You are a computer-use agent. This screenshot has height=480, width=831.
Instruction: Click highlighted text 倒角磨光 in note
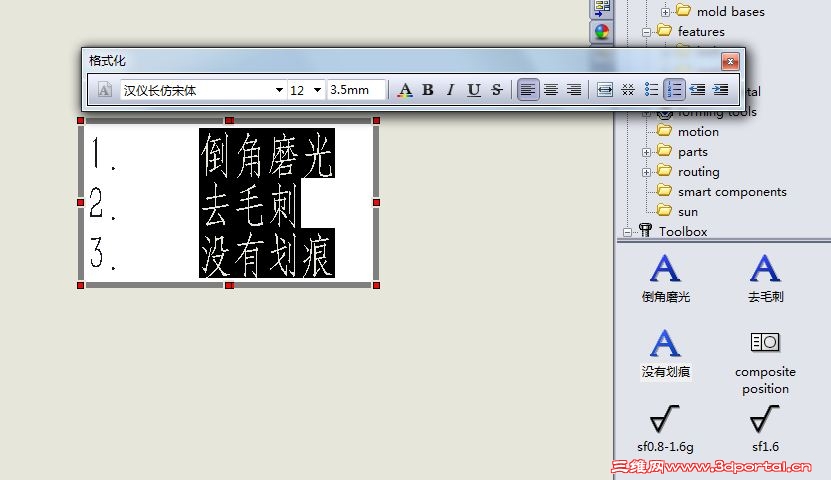click(267, 154)
